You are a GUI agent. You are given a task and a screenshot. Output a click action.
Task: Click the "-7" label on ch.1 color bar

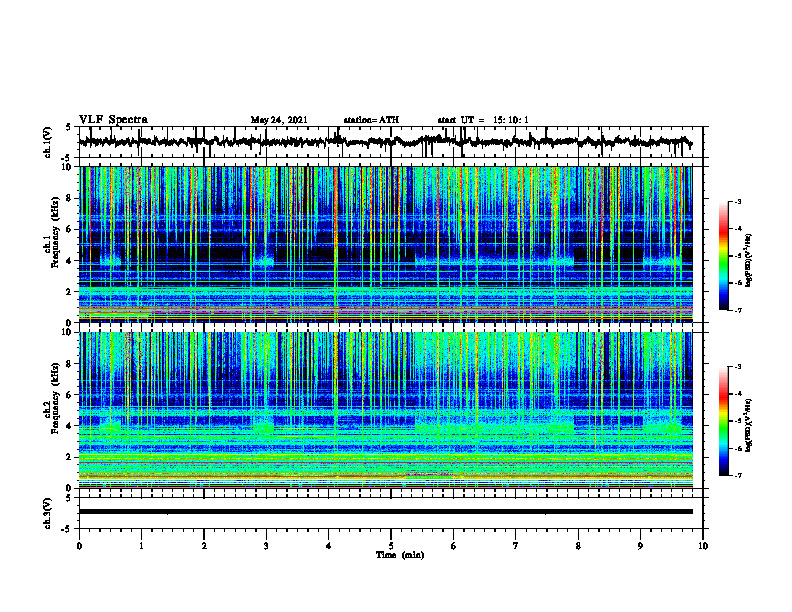737,310
